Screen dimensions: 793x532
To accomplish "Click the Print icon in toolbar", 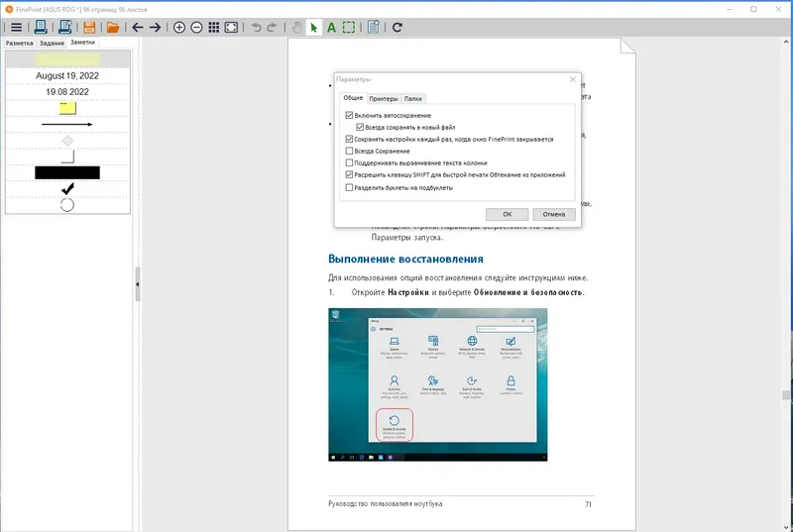I will tap(41, 28).
